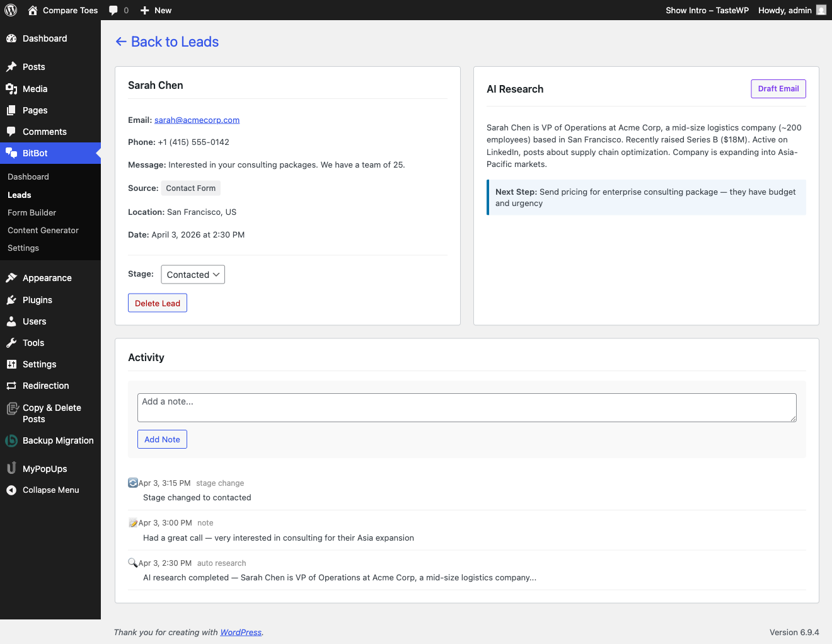Open the Howdy, admin account menu

(x=783, y=10)
